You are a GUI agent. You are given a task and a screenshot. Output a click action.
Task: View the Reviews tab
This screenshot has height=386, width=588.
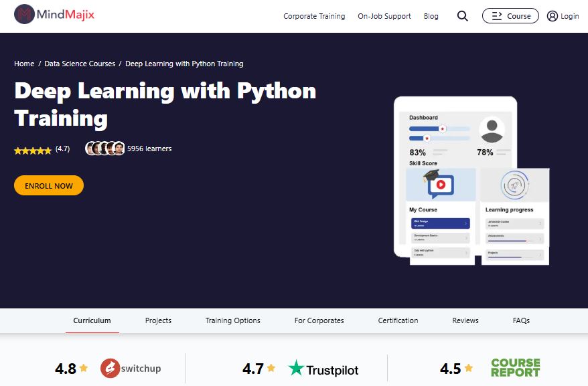[x=465, y=320]
